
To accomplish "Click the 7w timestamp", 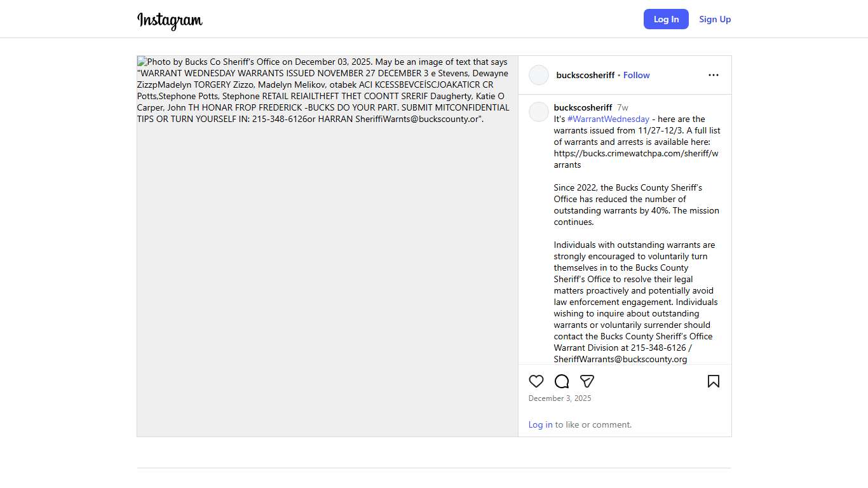I will tap(623, 107).
